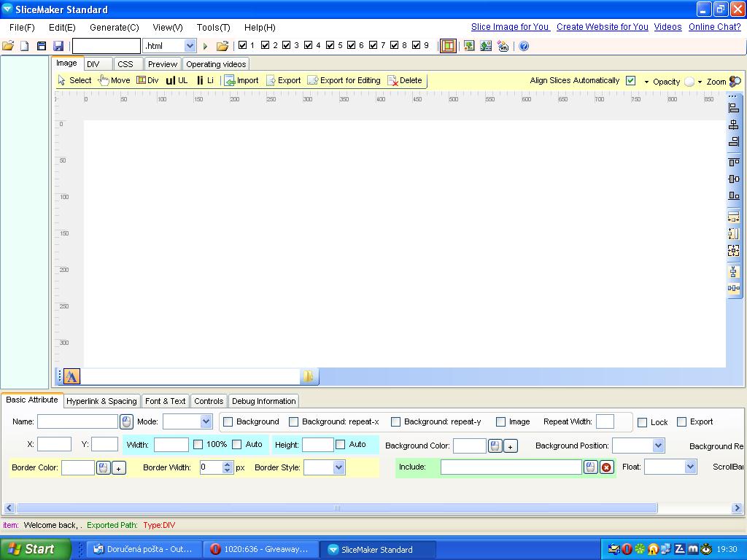Screen dimensions: 747x560
Task: Select the Move tool
Action: 115,80
